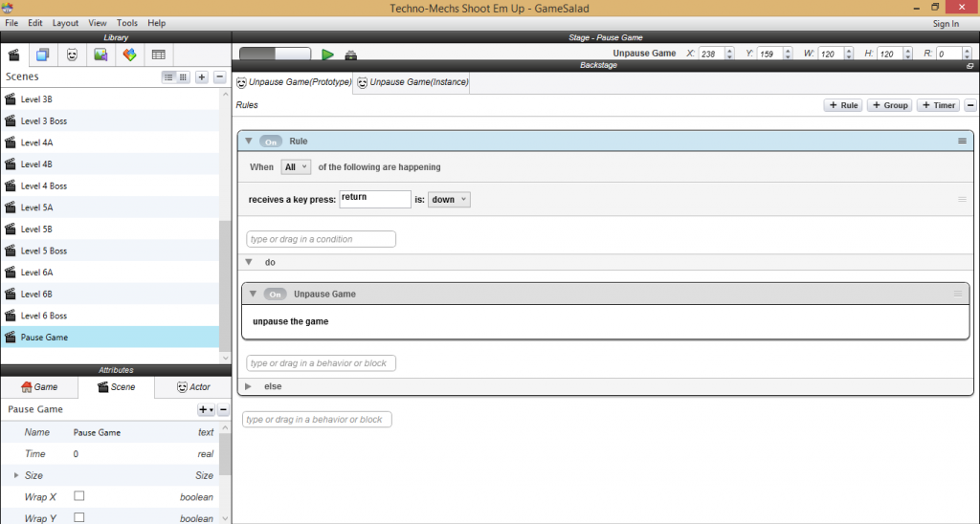Image resolution: width=980 pixels, height=524 pixels.
Task: Enable the Wrap X checkbox
Action: pyautogui.click(x=78, y=496)
